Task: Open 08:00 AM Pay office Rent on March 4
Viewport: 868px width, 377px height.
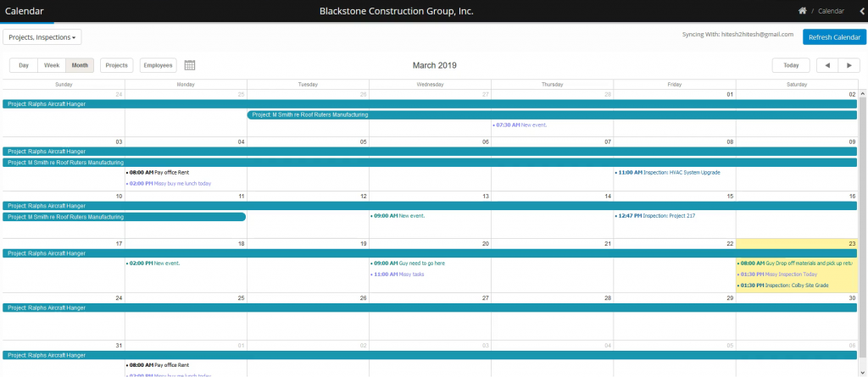Action: pyautogui.click(x=158, y=173)
